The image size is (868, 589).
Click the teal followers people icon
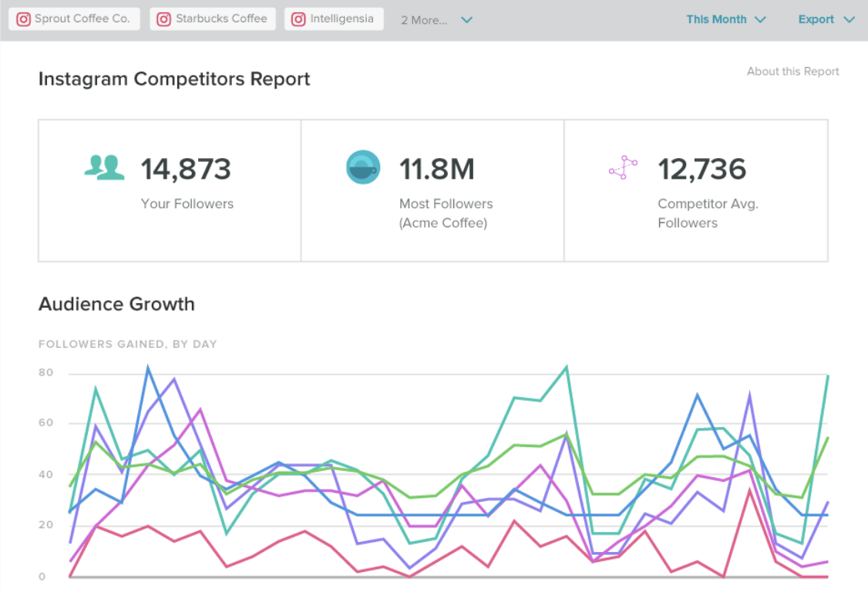104,167
